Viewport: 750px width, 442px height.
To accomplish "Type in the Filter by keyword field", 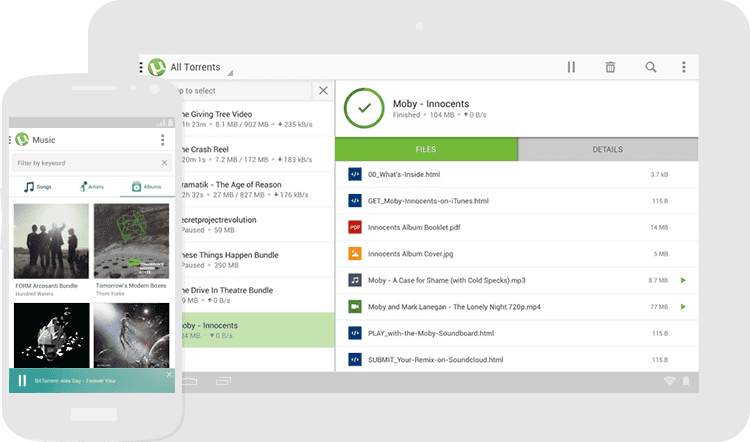I will [x=85, y=162].
